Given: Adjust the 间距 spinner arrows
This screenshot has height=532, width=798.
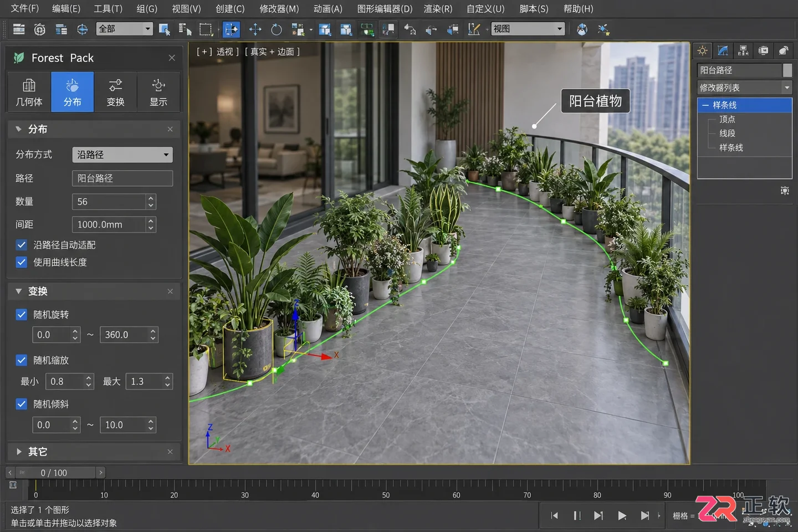Looking at the screenshot, I should (x=151, y=224).
